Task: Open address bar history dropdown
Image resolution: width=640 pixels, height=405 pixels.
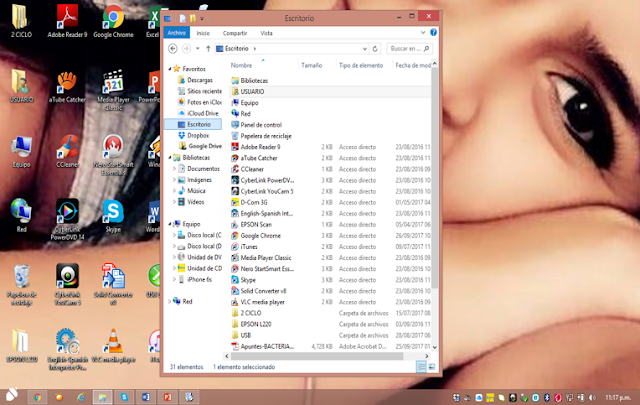Action: 364,49
